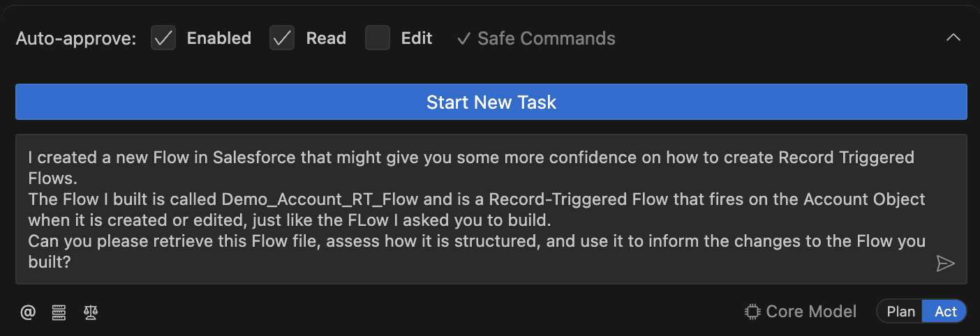The height and width of the screenshot is (336, 980).
Task: Click the Read label text
Action: 326,38
